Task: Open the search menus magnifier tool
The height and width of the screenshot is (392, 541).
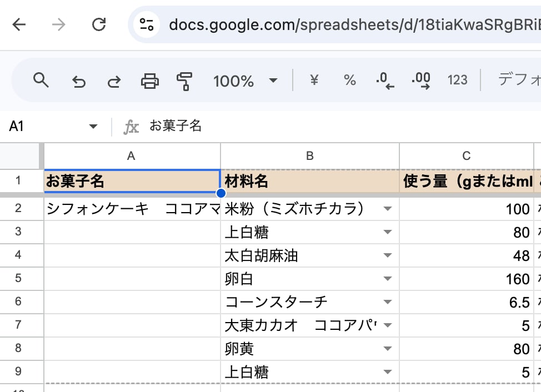Action: click(x=41, y=81)
